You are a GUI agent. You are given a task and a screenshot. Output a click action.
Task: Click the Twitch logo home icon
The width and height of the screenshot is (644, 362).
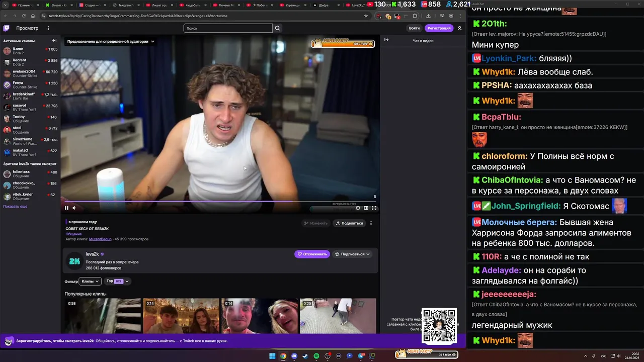pos(7,28)
